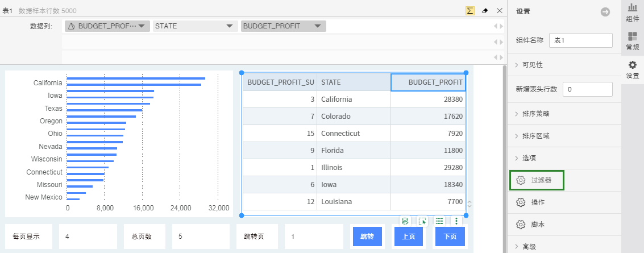Expand the 高级 section
Screen dimensions: 644x253
pos(529,247)
